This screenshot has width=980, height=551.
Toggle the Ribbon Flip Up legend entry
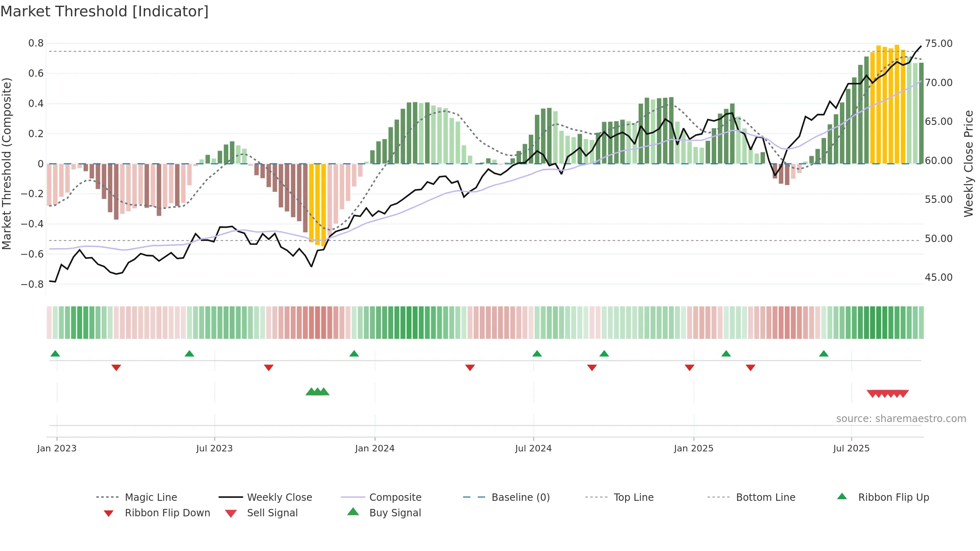[883, 497]
